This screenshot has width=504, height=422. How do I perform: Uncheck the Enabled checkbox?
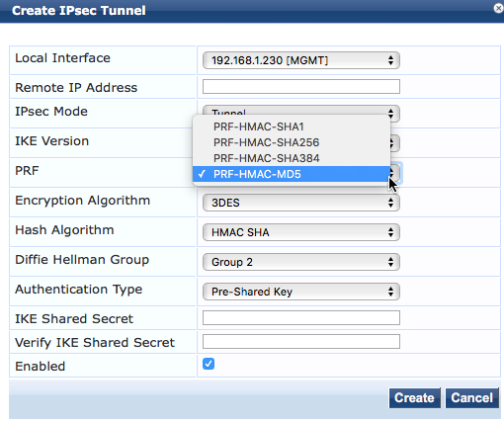[x=209, y=364]
